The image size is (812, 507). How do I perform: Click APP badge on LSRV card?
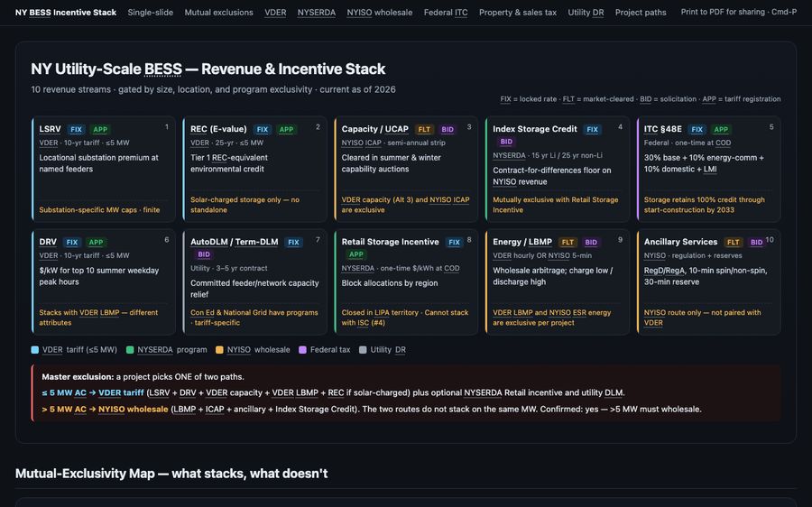100,130
